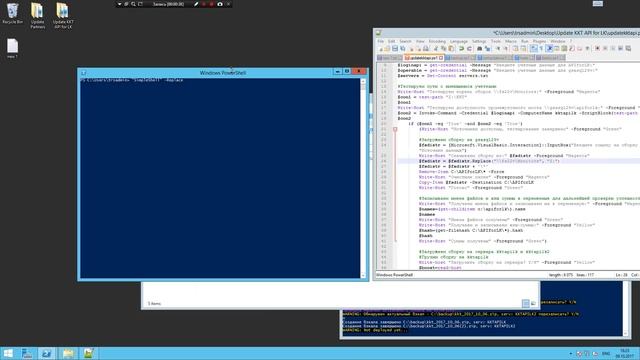Switch Explorer window to details view
Image resolution: width=640 pixels, height=360 pixels.
coord(526,303)
